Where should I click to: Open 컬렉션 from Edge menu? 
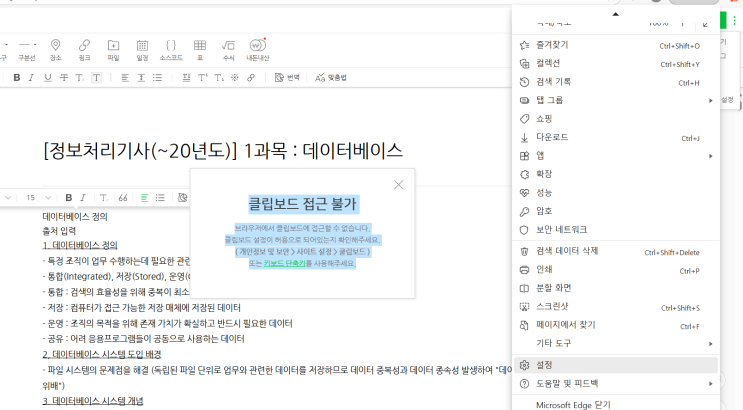pos(616,64)
